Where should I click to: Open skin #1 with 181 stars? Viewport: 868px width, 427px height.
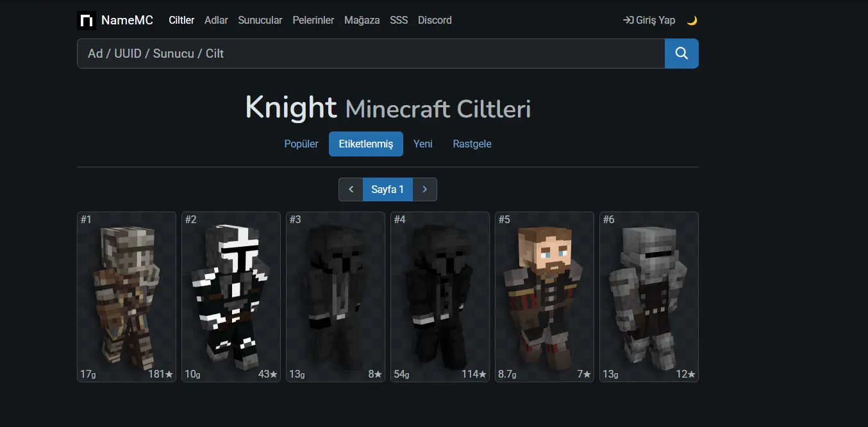point(126,297)
